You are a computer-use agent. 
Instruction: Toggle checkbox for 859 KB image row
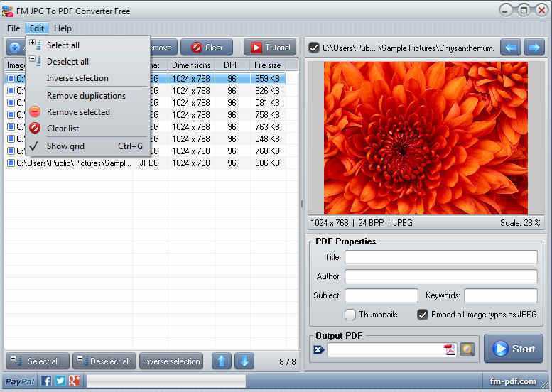[11, 78]
